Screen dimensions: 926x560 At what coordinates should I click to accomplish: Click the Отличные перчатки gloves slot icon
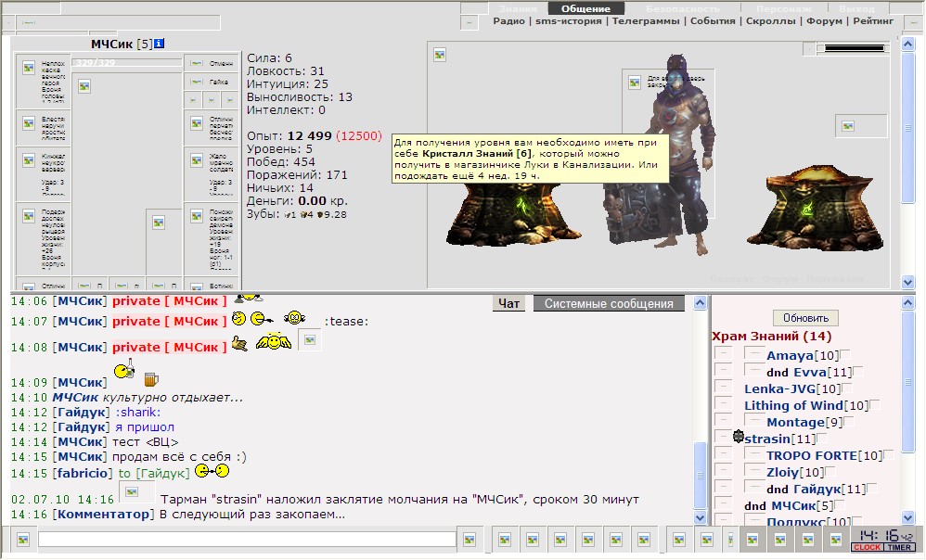pos(197,123)
